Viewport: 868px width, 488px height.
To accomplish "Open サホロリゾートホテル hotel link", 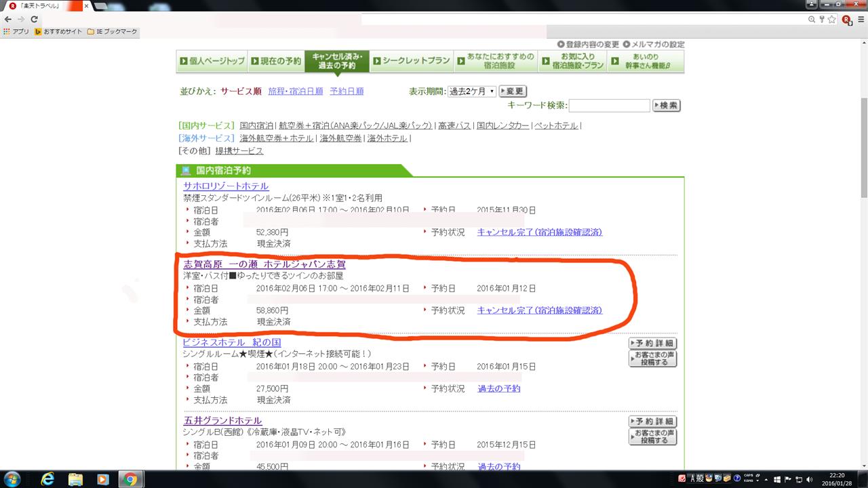I will (226, 186).
